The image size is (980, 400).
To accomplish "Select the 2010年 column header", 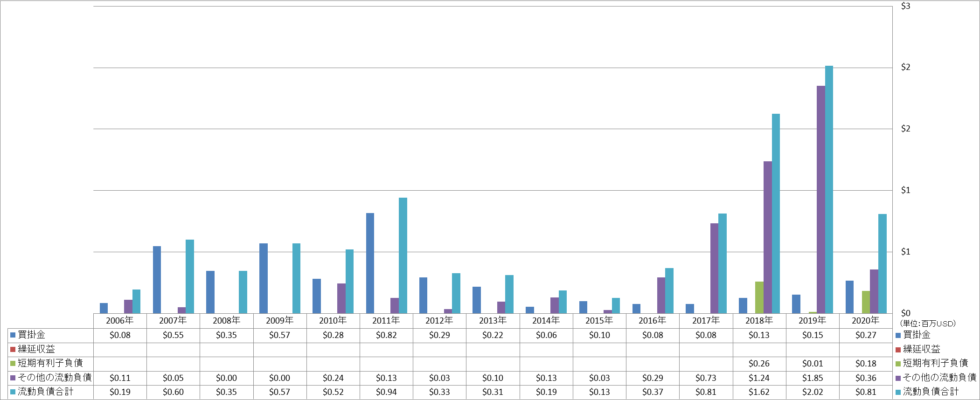I will pos(333,320).
